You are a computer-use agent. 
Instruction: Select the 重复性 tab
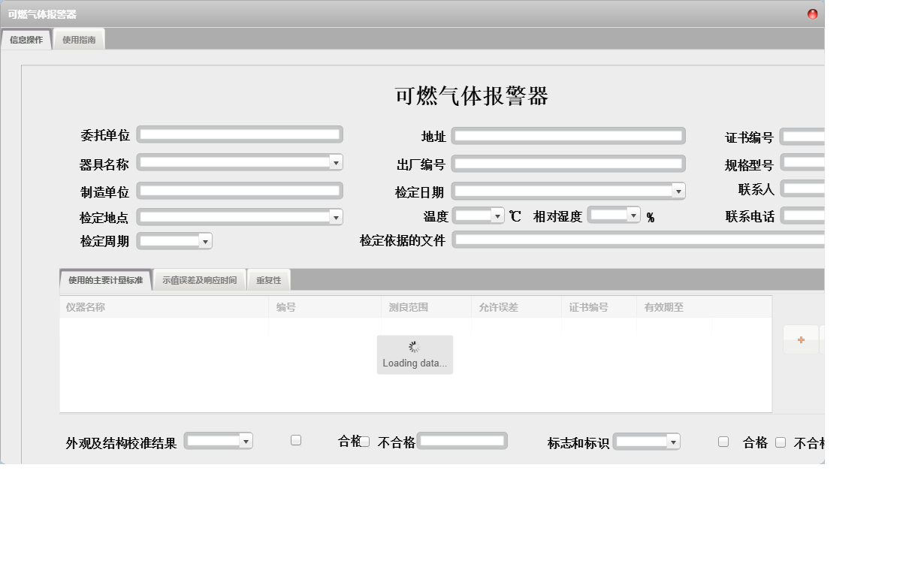(x=268, y=280)
